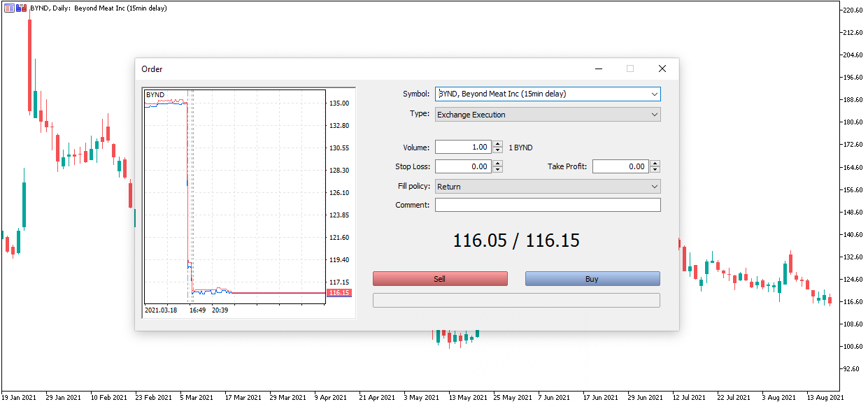Click the 1 BYND volume unit label

click(520, 148)
